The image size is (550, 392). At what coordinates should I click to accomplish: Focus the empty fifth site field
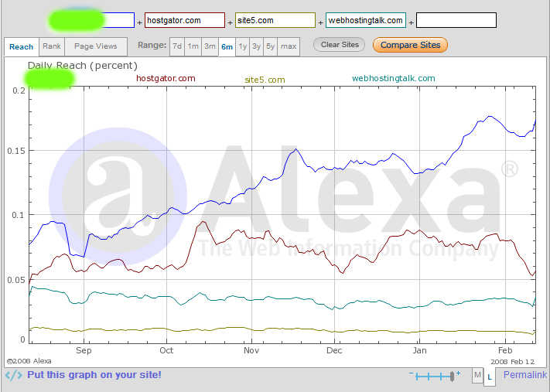(x=456, y=20)
